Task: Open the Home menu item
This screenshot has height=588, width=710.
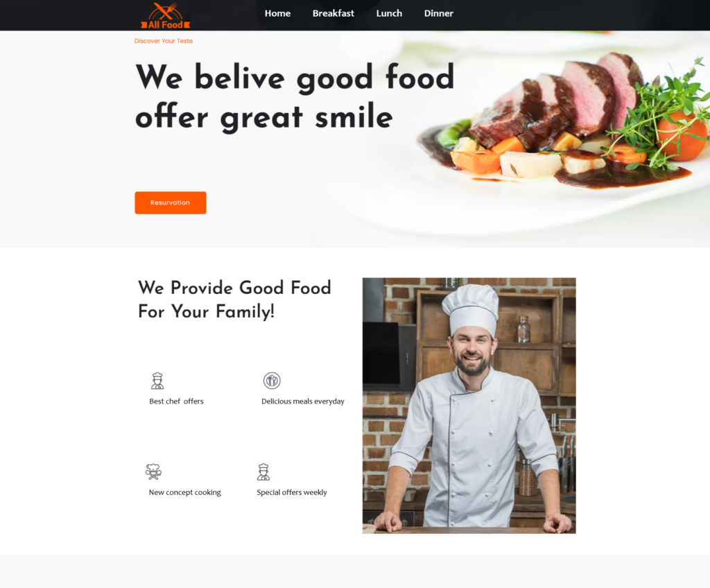Action: 277,14
